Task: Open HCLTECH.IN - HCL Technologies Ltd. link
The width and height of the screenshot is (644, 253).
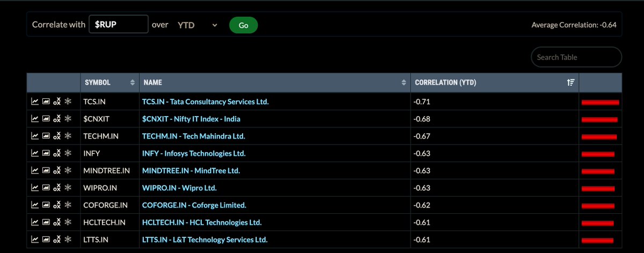Action: tap(202, 222)
